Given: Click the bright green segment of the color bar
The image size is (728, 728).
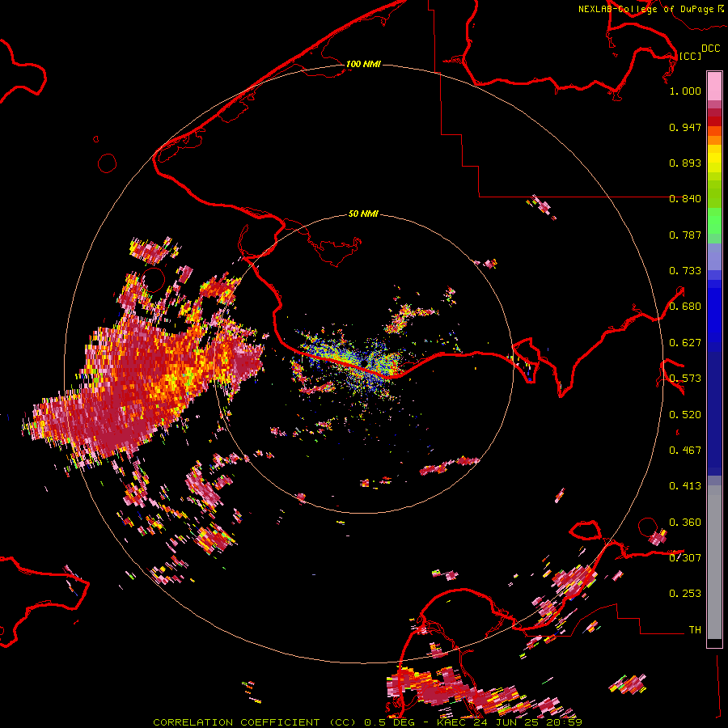Looking at the screenshot, I should point(714,221).
